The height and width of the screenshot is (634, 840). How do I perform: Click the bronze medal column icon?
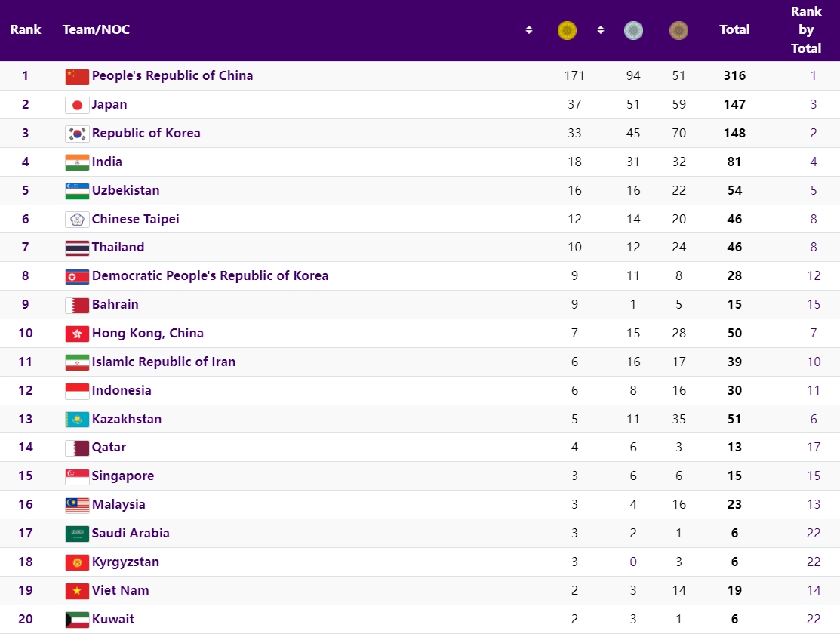tap(678, 30)
